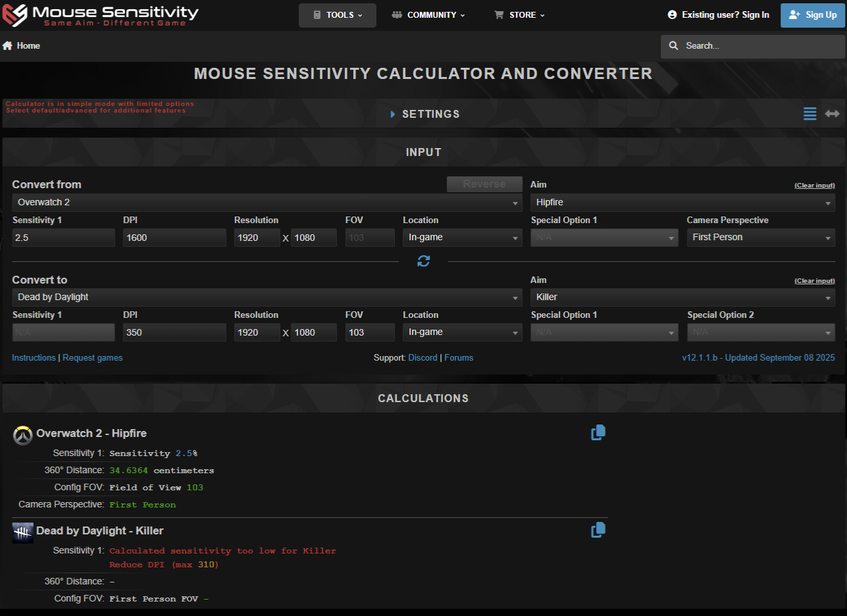Click the swap games refresh icon

click(423, 261)
